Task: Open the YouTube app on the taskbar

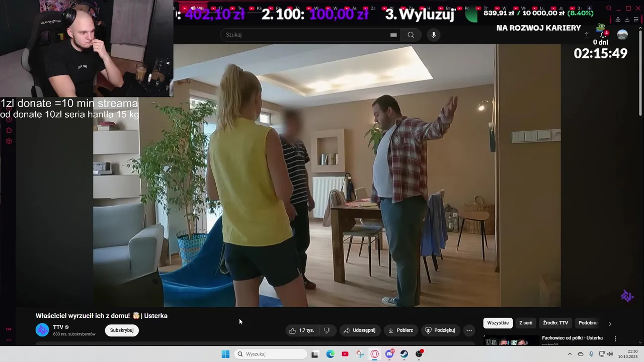Action: (x=345, y=354)
